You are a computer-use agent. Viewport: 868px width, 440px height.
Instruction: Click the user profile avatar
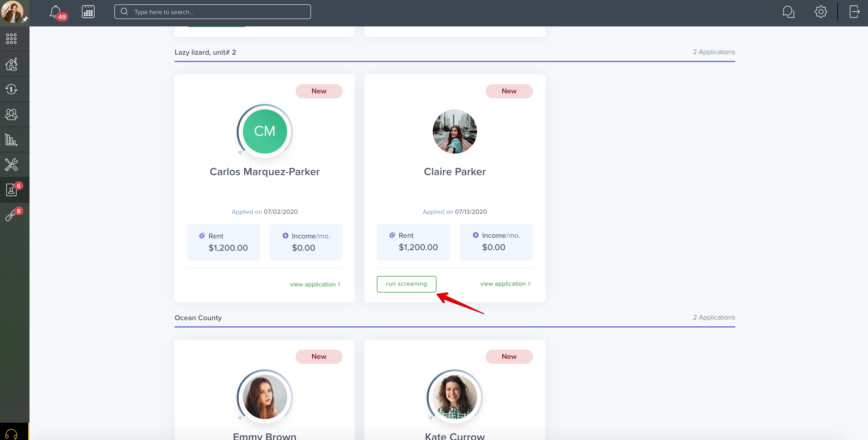point(13,12)
